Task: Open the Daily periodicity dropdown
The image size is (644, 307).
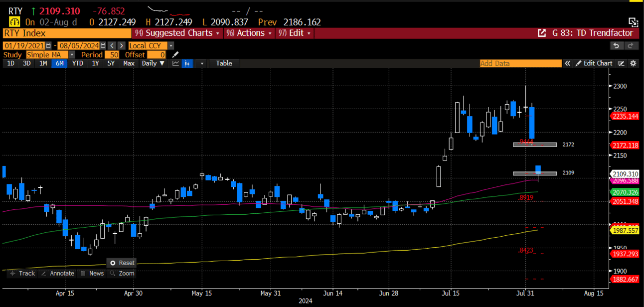Action: point(153,63)
